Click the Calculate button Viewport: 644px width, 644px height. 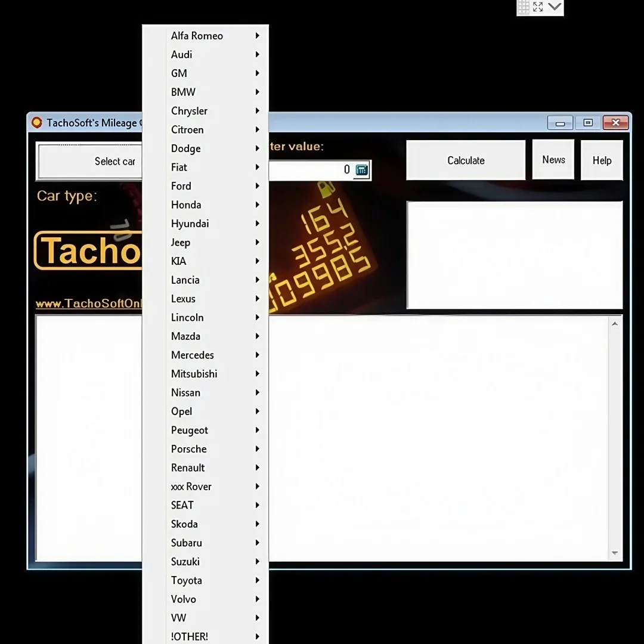pyautogui.click(x=466, y=160)
